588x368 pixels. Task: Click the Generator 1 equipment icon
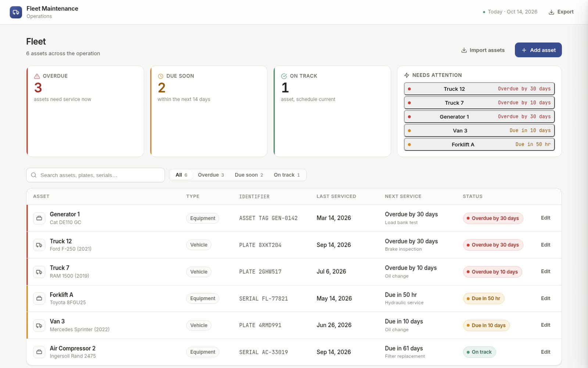(39, 218)
